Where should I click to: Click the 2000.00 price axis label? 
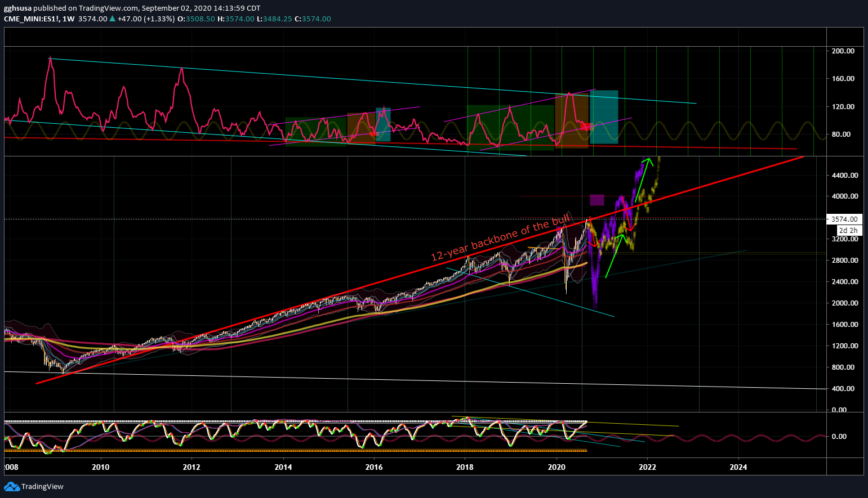[x=845, y=303]
